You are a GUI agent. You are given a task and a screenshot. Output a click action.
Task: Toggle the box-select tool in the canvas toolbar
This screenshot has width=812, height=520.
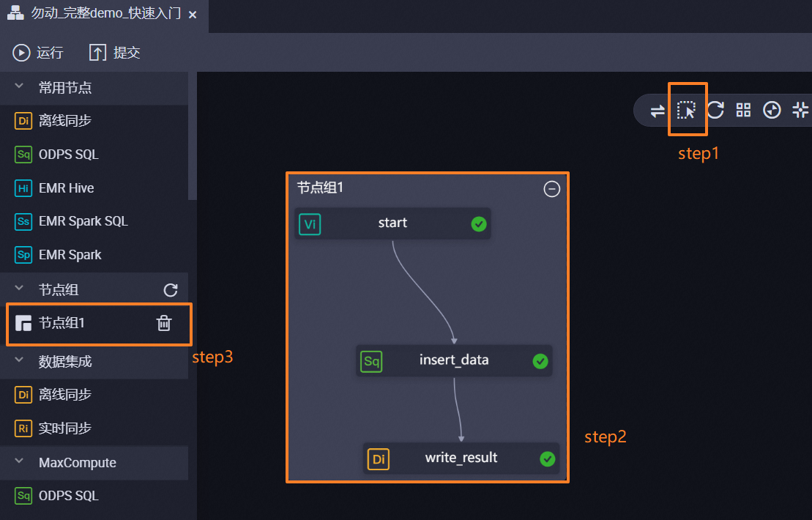point(686,111)
